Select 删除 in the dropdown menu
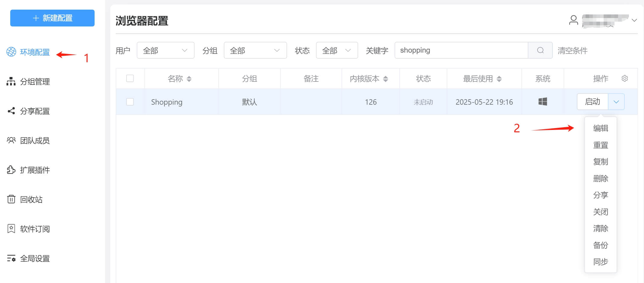This screenshot has height=283, width=644. tap(600, 179)
